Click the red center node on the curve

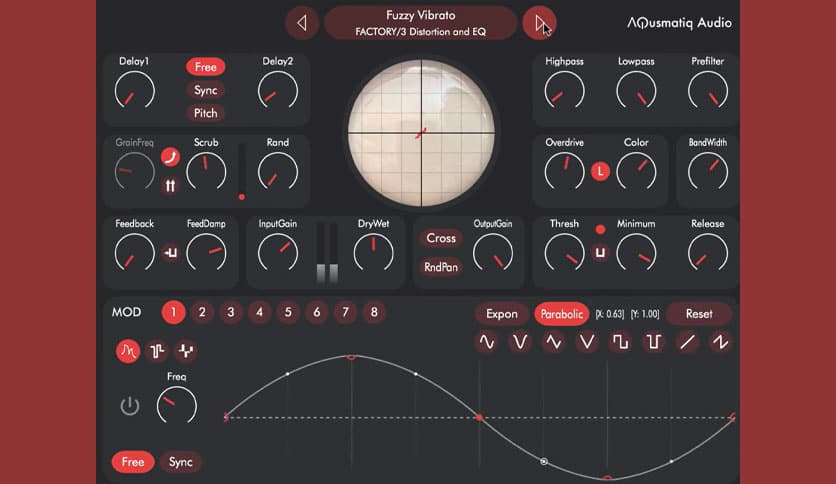tap(479, 417)
